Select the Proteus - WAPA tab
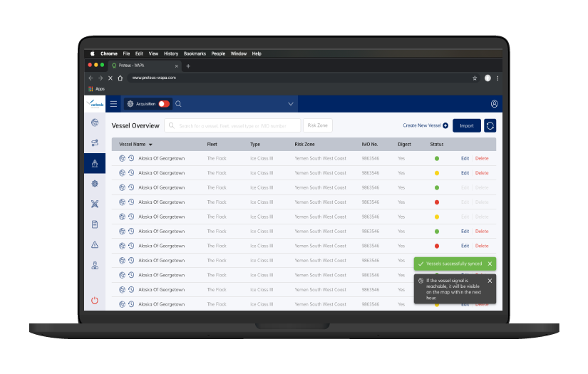 coord(145,66)
